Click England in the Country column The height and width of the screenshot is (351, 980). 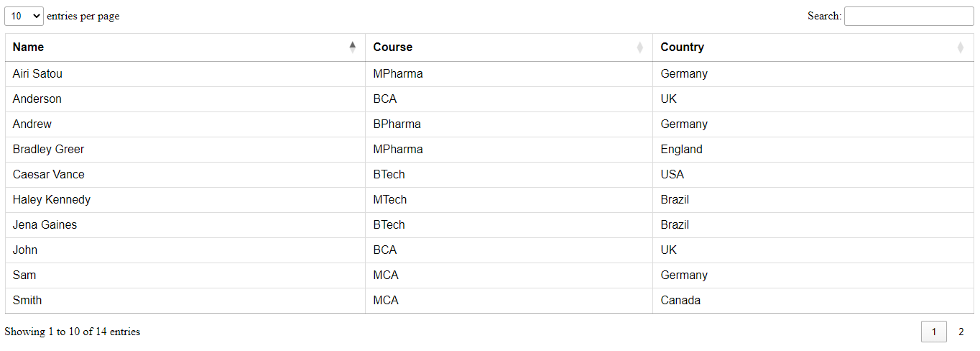pyautogui.click(x=682, y=150)
